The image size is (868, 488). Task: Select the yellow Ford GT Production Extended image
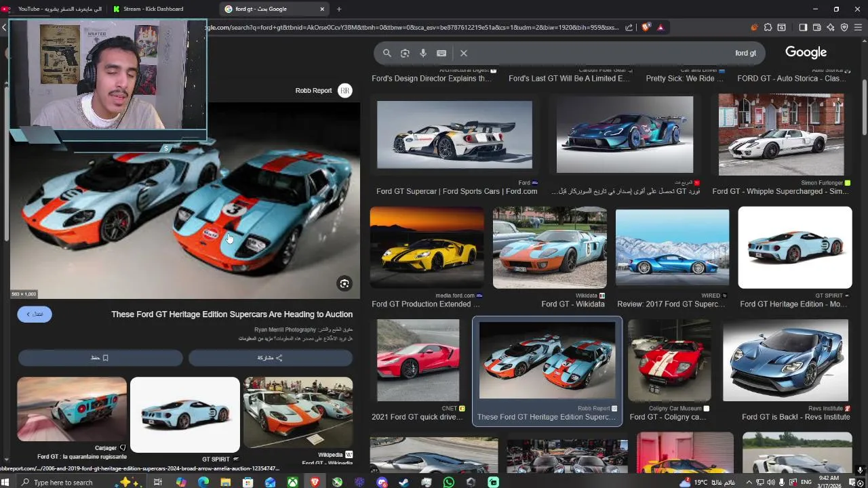pyautogui.click(x=427, y=248)
